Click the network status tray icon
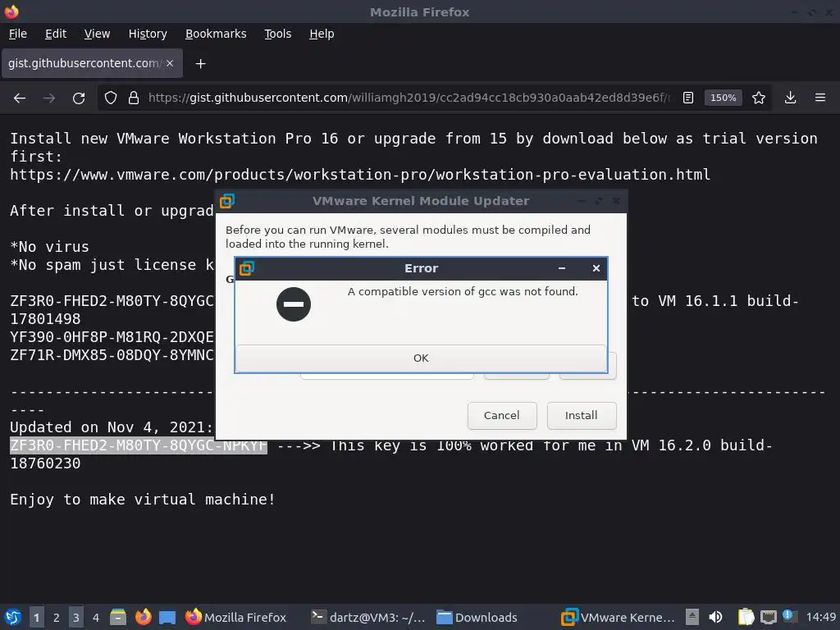 768,617
